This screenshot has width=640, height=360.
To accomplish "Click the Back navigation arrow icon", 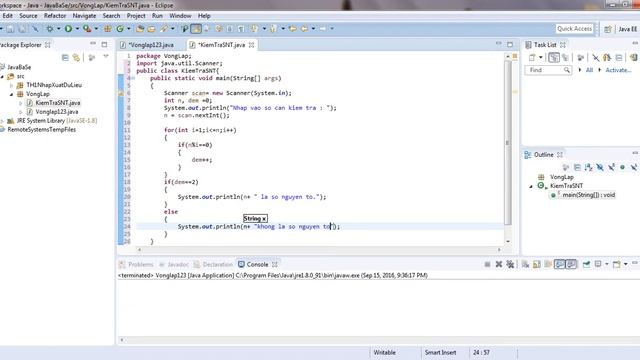I will click(x=304, y=29).
